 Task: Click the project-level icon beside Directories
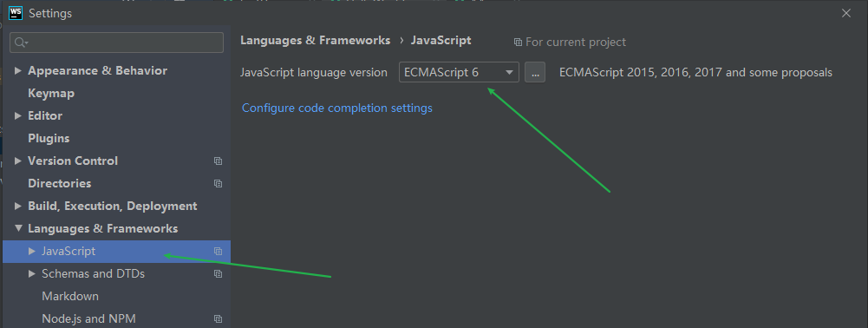(x=219, y=183)
